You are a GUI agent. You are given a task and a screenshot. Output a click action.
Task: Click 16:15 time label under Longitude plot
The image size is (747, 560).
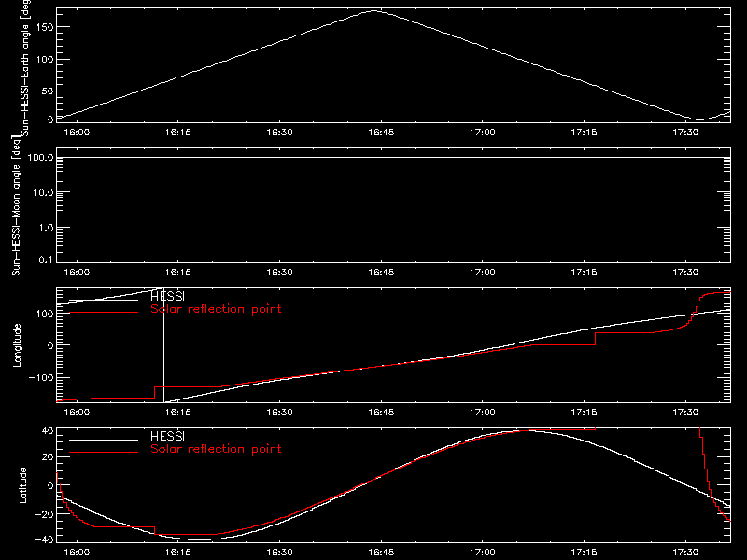178,413
